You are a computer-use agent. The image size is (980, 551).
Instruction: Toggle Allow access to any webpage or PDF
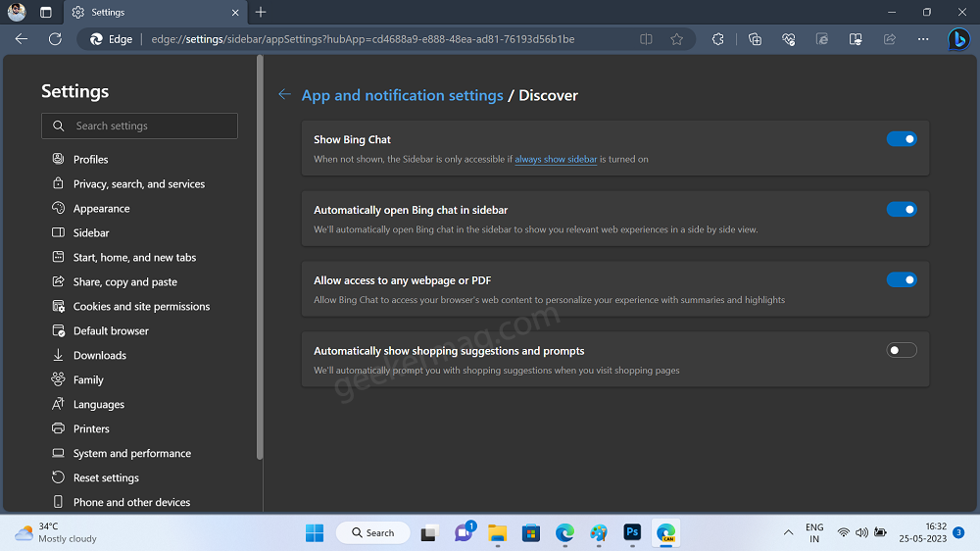[x=902, y=279]
